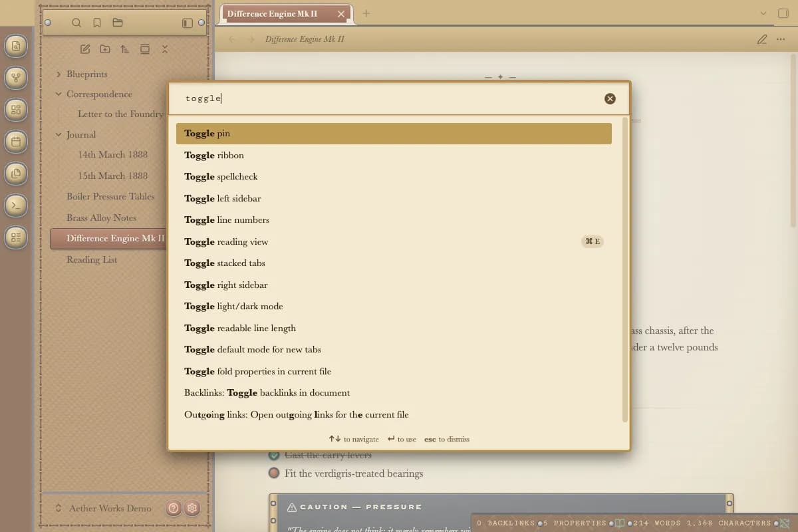Select 'Toggle default mode for new tabs'
798x532 pixels.
coord(394,350)
